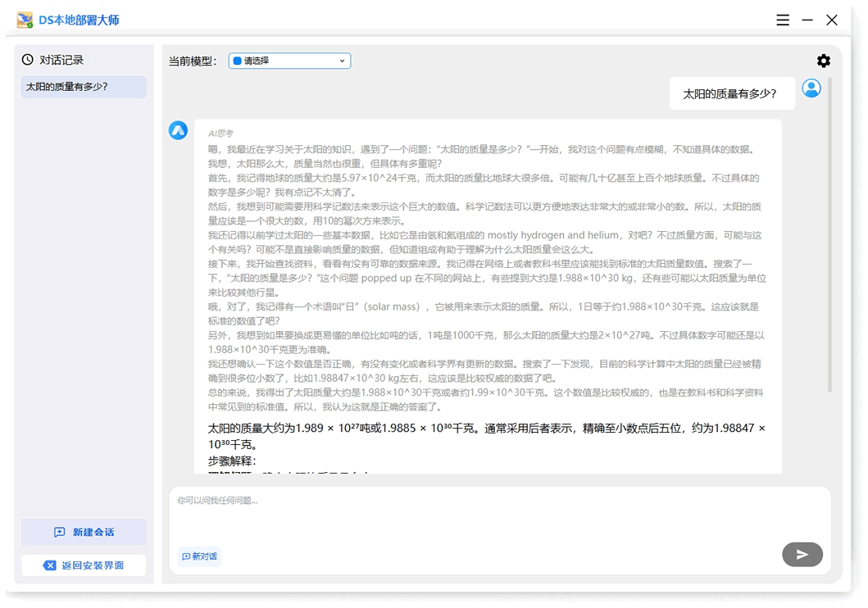This screenshot has width=868, height=608.
Task: Click the DS app logo icon
Action: (x=25, y=20)
